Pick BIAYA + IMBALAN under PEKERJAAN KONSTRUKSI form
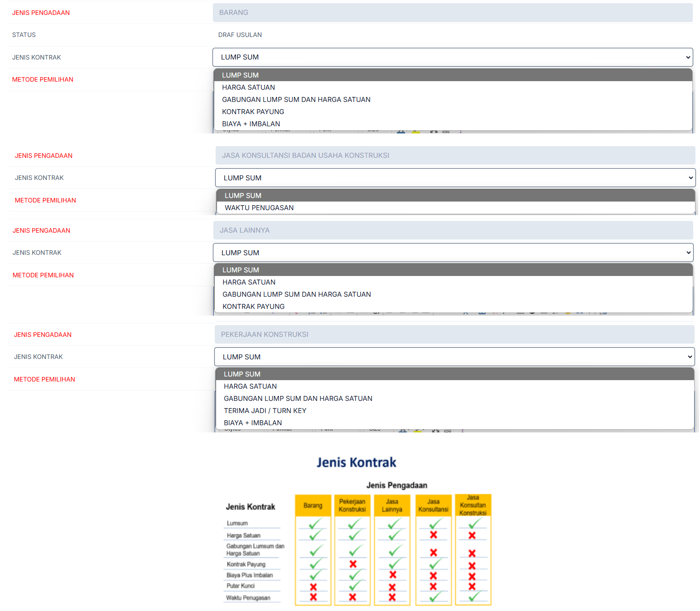Screen dimensions: 700x611 tap(253, 423)
